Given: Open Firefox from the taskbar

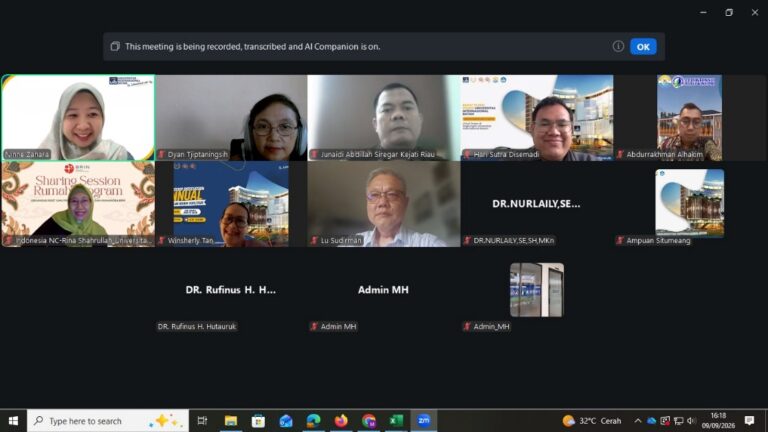Looking at the screenshot, I should [341, 421].
